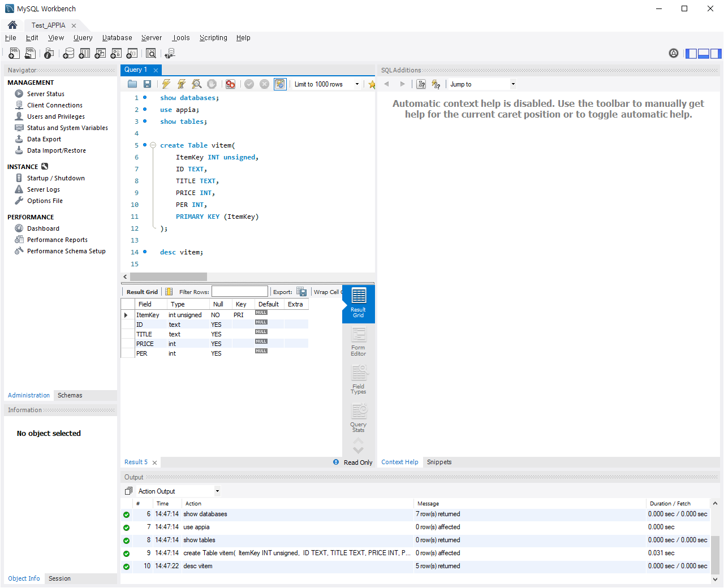
Task: Switch to the Field Types view
Action: (359, 380)
